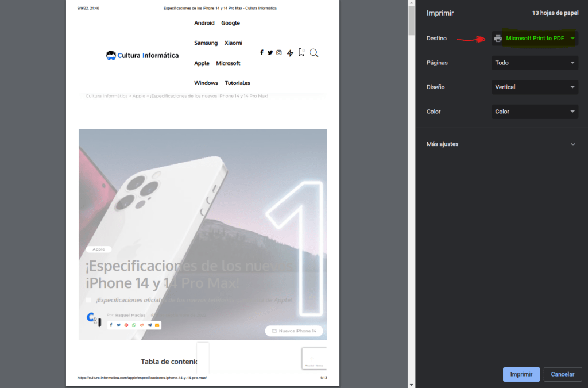Select Apple from the navigation menu

[x=202, y=63]
